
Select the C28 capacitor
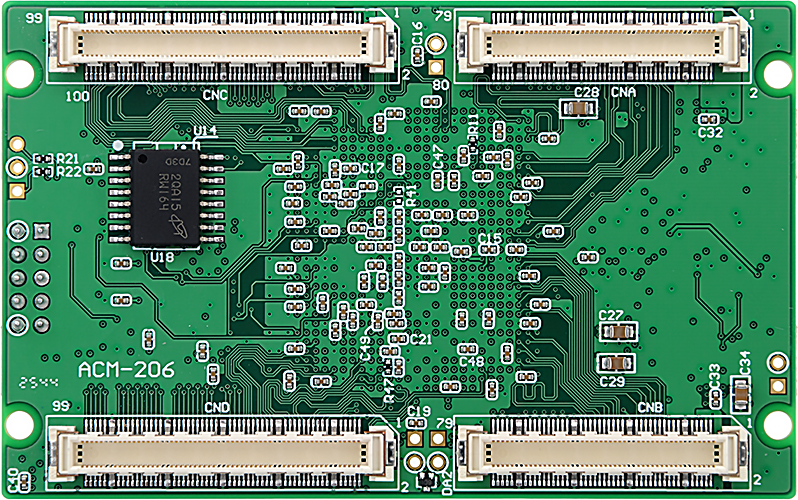tap(580, 106)
